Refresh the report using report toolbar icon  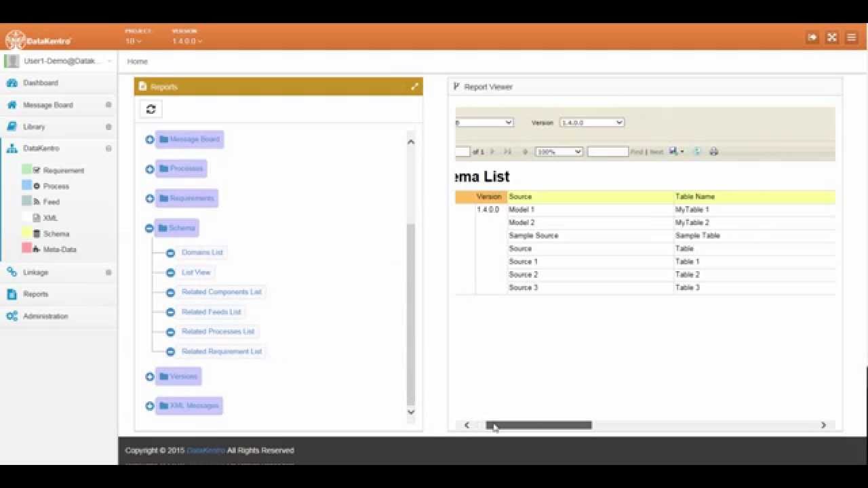696,152
